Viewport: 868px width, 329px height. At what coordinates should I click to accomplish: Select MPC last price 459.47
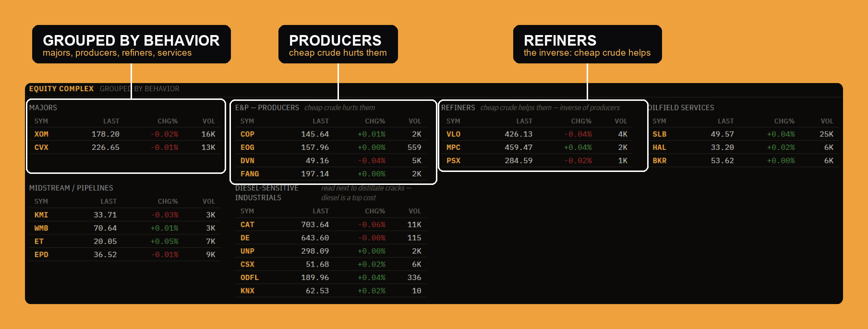[518, 147]
